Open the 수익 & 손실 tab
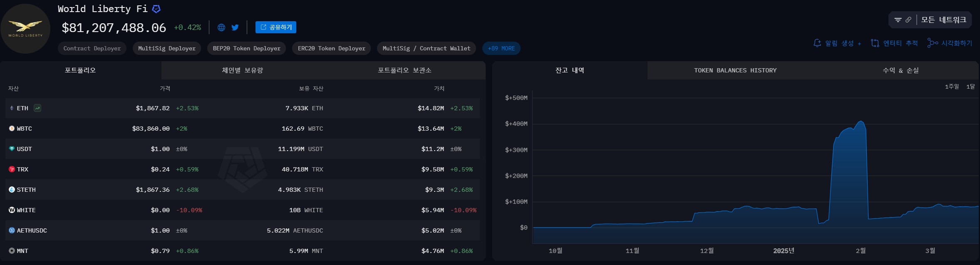 click(x=901, y=70)
